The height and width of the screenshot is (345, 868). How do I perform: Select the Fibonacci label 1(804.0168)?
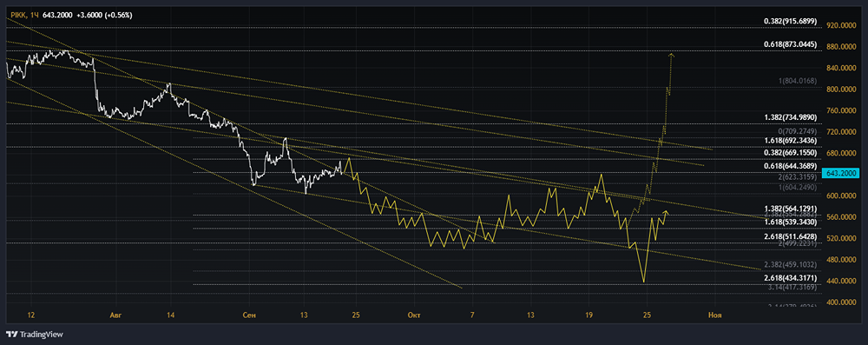798,81
